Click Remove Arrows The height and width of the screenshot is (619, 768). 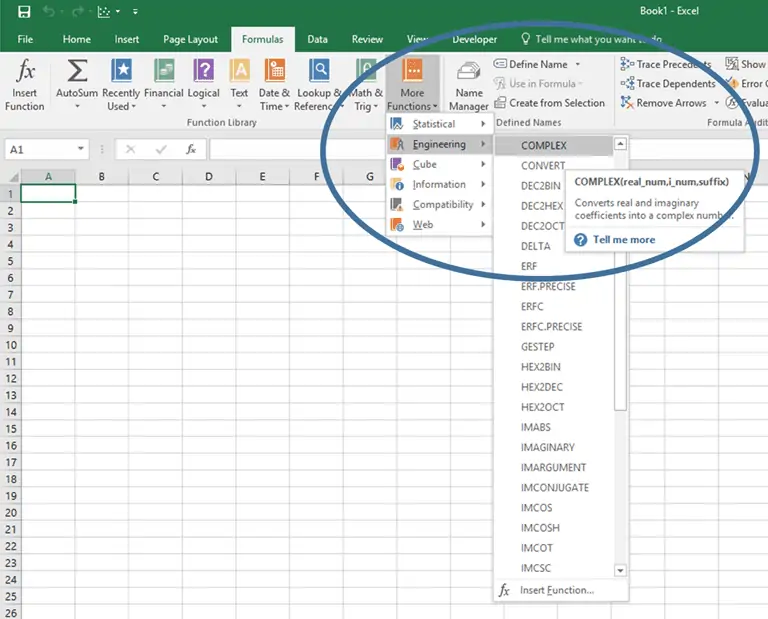tap(664, 103)
